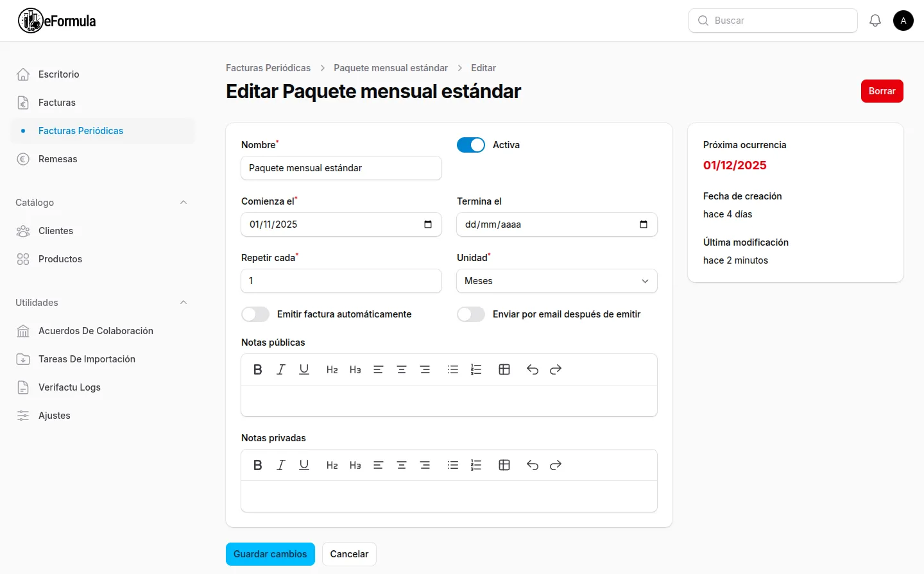The width and height of the screenshot is (924, 574).
Task: Open Productos in sidebar
Action: [103, 259]
